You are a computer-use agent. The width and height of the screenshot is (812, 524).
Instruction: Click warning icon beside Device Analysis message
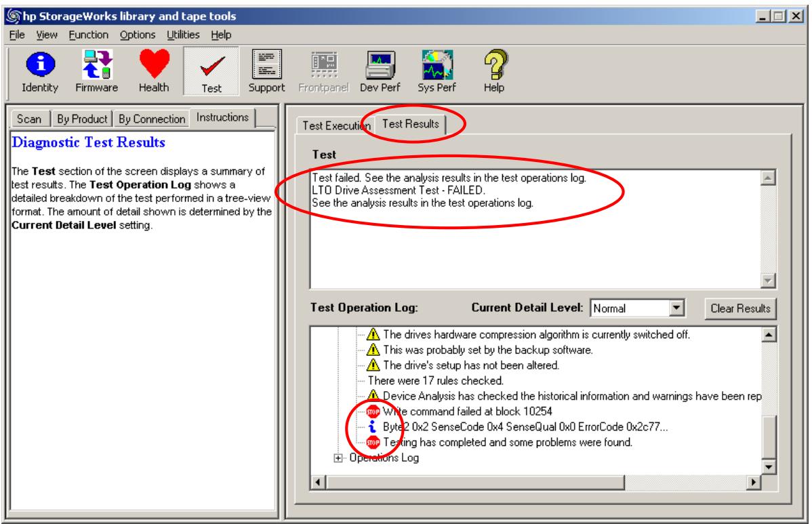tap(373, 395)
